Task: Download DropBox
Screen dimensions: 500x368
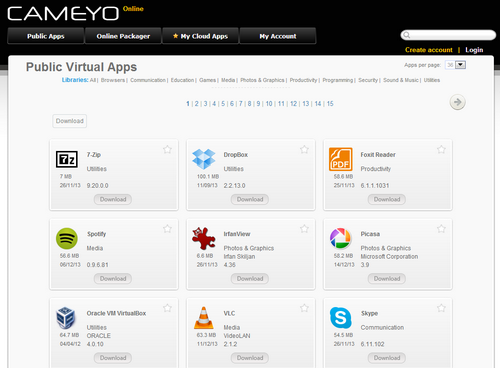Action: [250, 199]
